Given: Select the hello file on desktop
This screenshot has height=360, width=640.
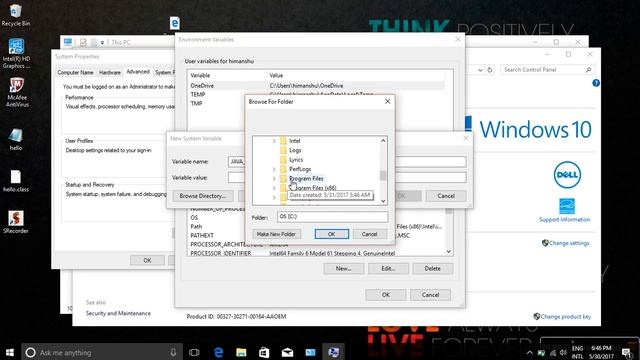Looking at the screenshot, I should pos(16,139).
